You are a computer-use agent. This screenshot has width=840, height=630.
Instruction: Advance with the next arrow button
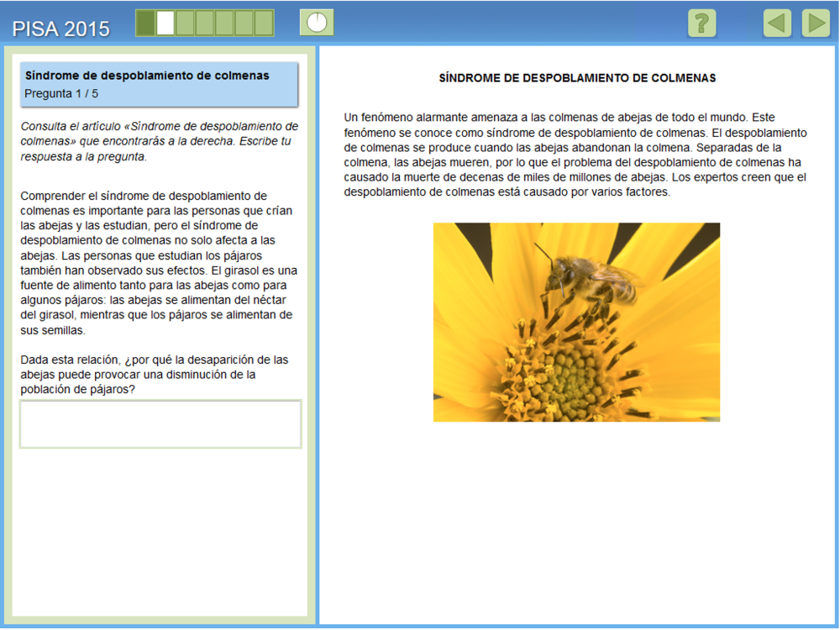click(815, 23)
